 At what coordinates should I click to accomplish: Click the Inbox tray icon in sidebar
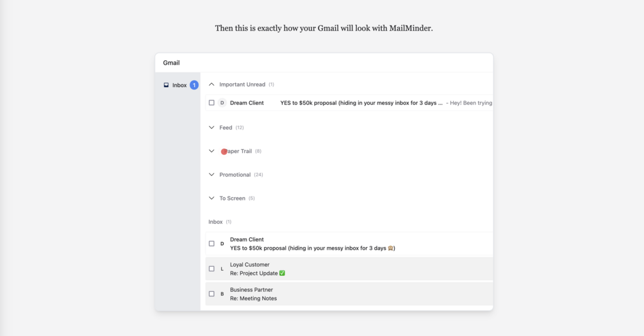click(x=166, y=85)
